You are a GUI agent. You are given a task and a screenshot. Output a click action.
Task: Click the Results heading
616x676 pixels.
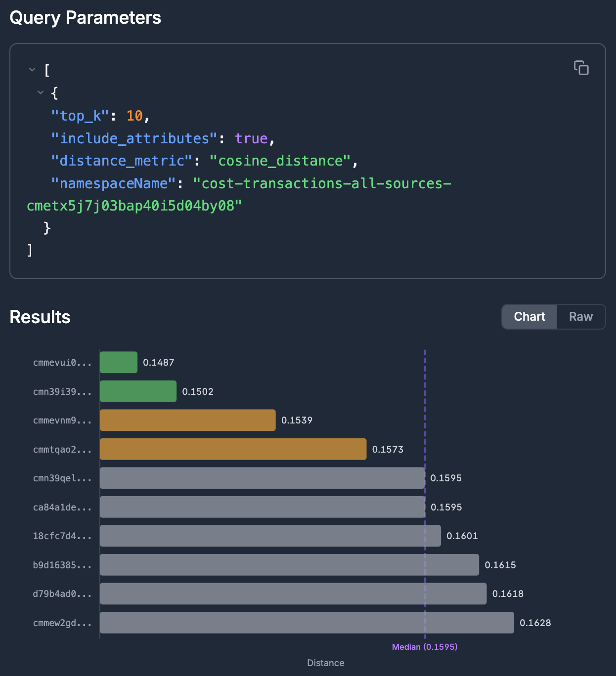point(40,317)
